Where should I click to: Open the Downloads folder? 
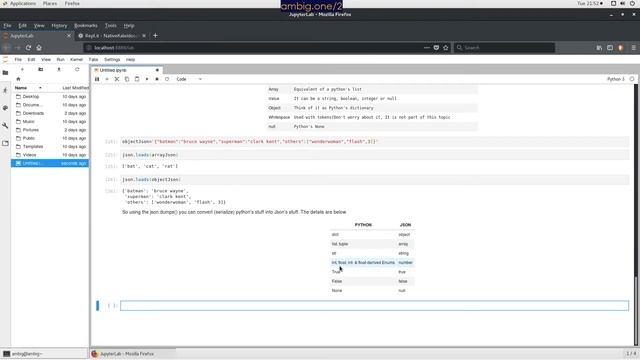50,113
